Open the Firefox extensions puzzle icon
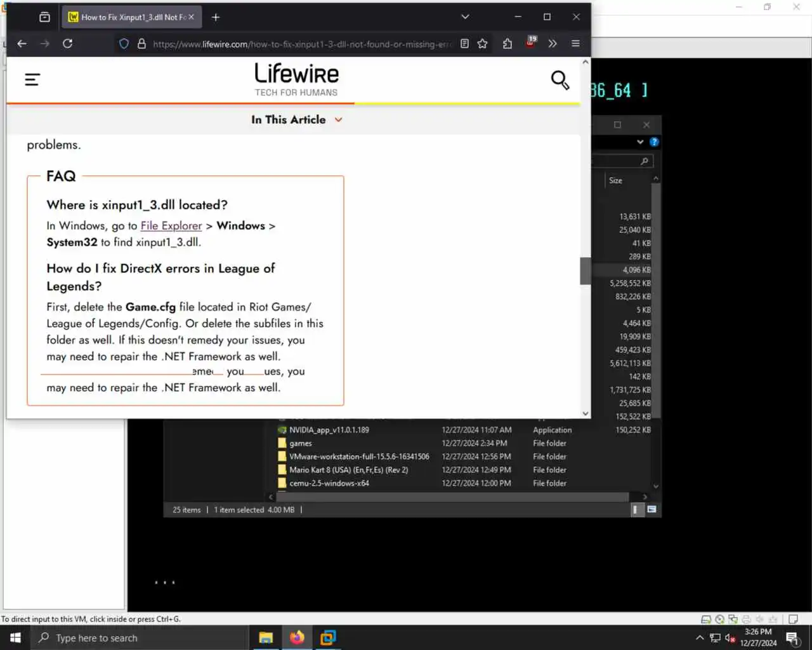The width and height of the screenshot is (812, 650). pos(507,44)
